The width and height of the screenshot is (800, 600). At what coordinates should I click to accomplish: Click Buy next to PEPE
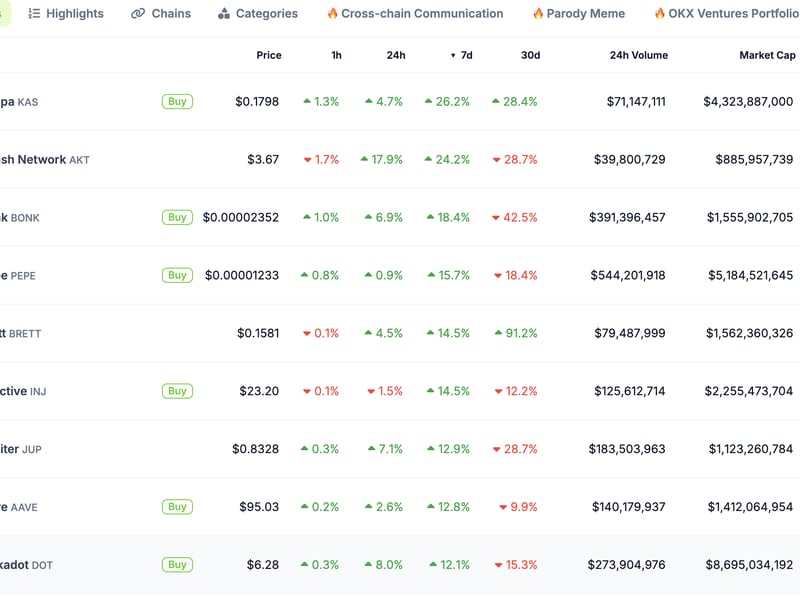[177, 275]
